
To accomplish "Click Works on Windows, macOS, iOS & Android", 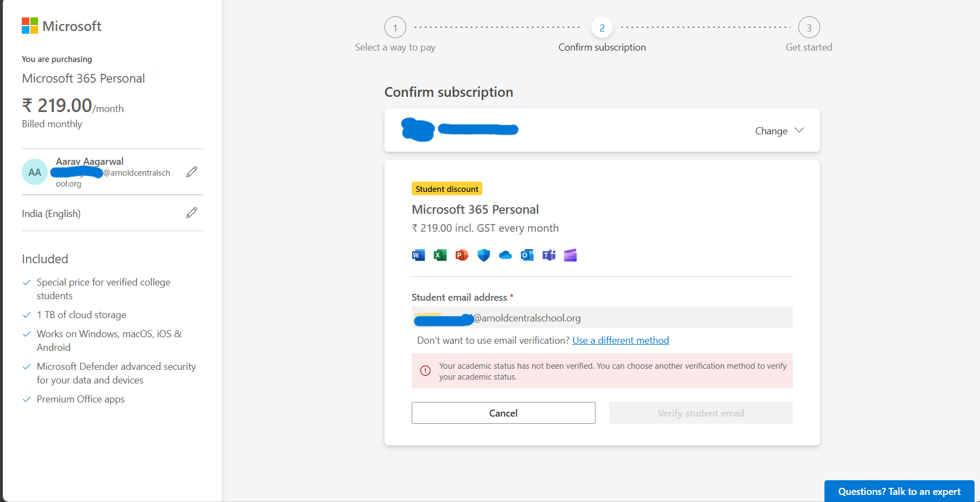I will [x=109, y=340].
